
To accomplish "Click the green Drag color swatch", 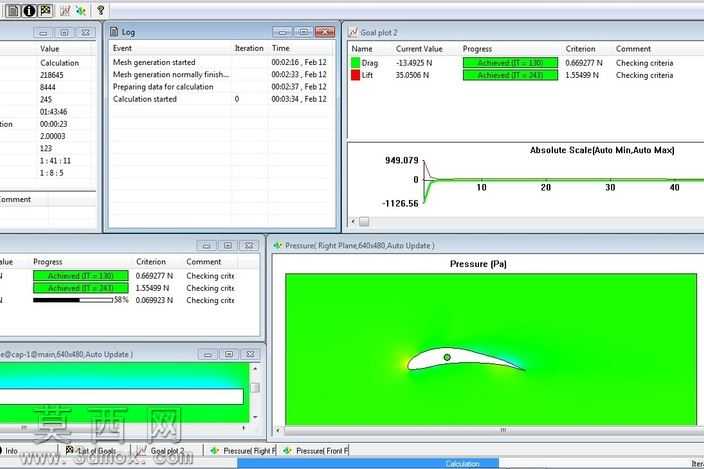I will tap(356, 63).
